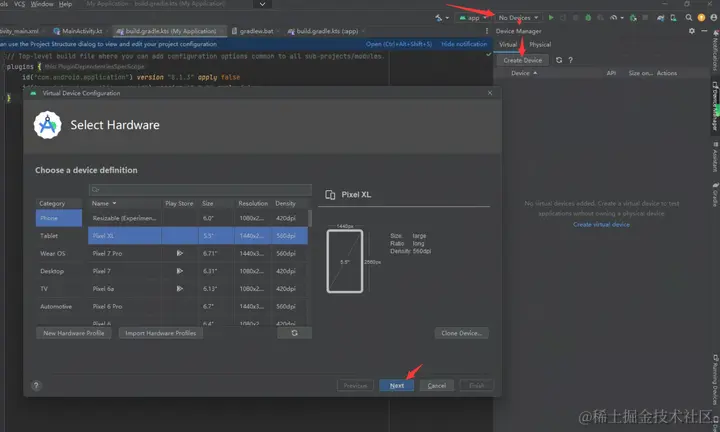Click the Create virtual device link
Image resolution: width=720 pixels, height=432 pixels.
coord(601,224)
